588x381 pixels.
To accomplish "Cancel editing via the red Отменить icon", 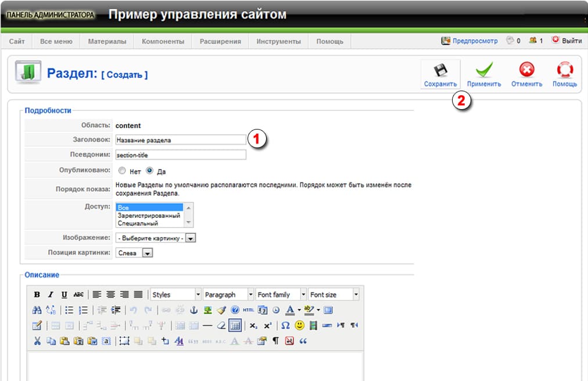I will (526, 71).
